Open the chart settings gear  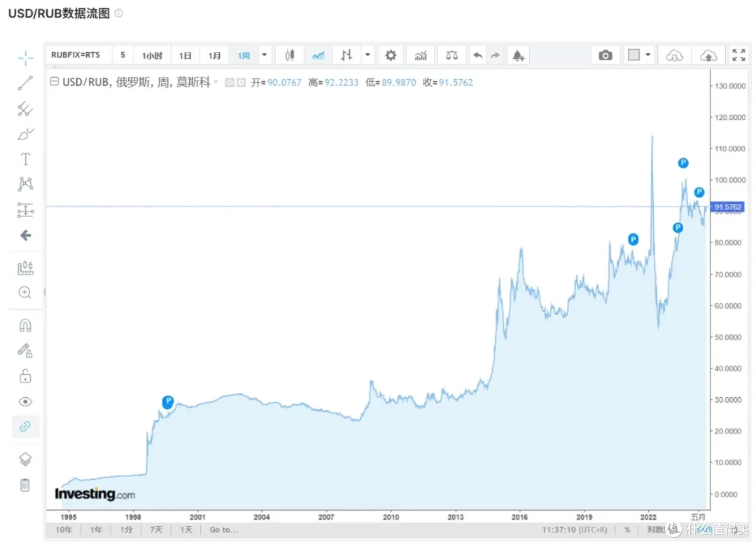(x=390, y=55)
